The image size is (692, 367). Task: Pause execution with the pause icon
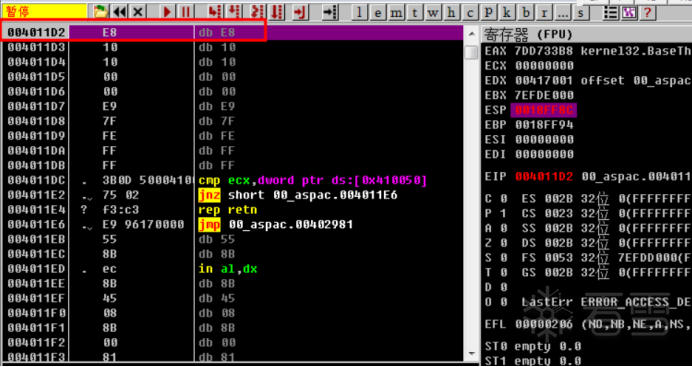click(x=186, y=12)
